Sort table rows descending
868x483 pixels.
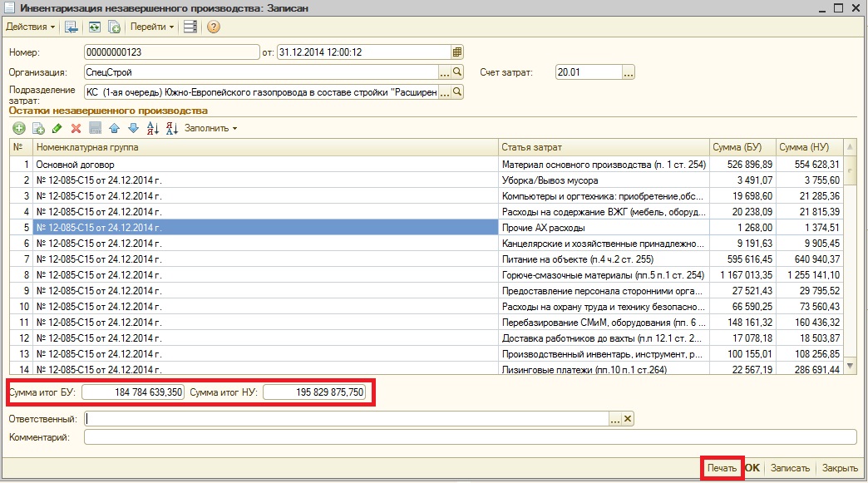tap(171, 128)
